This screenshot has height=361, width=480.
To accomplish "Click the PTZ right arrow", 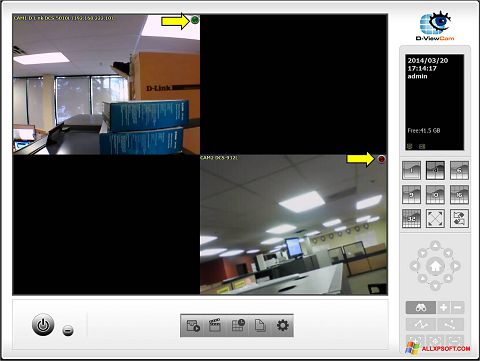I will pyautogui.click(x=455, y=266).
